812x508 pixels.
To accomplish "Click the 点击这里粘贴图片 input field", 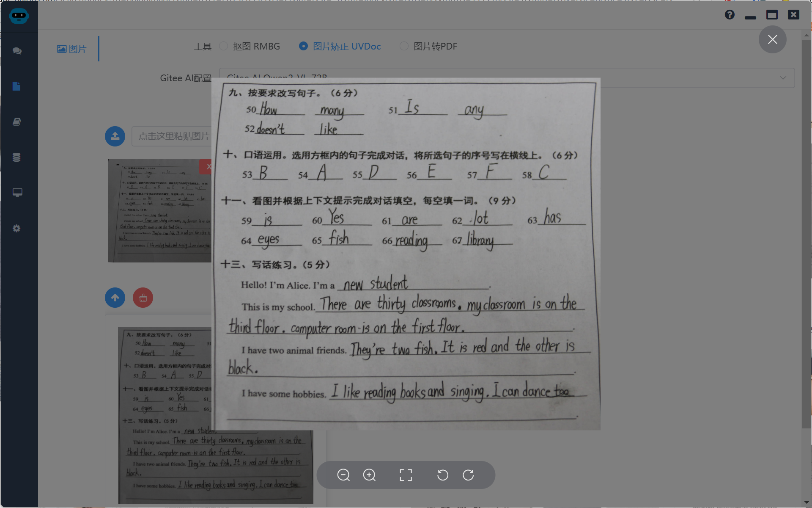I will [x=172, y=136].
